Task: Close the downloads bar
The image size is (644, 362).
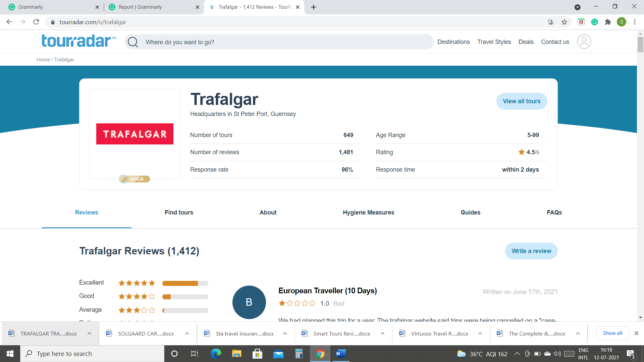Action: (x=636, y=333)
